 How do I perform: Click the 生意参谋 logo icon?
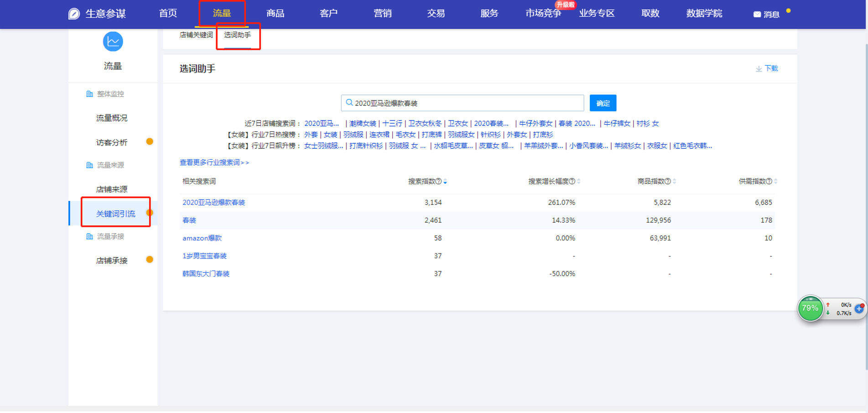click(x=74, y=14)
